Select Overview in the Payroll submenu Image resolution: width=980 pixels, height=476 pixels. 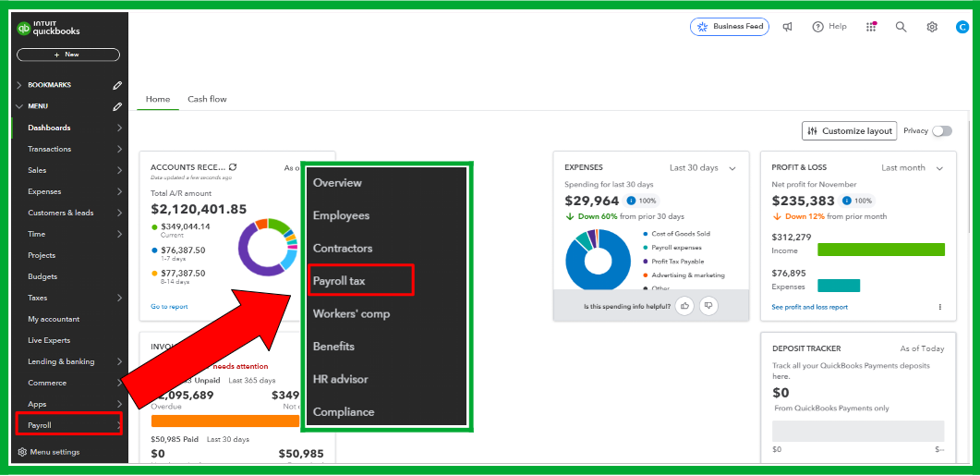337,183
